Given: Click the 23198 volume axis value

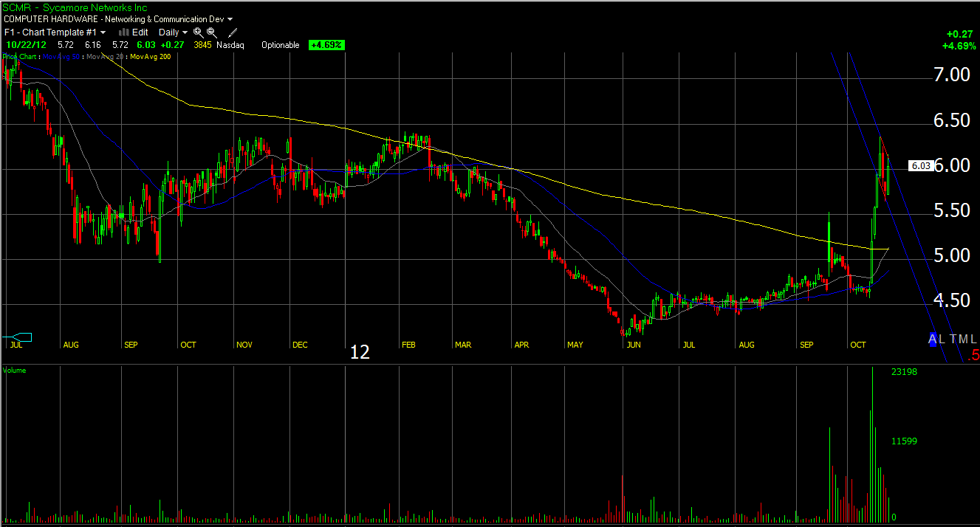Looking at the screenshot, I should tap(905, 372).
